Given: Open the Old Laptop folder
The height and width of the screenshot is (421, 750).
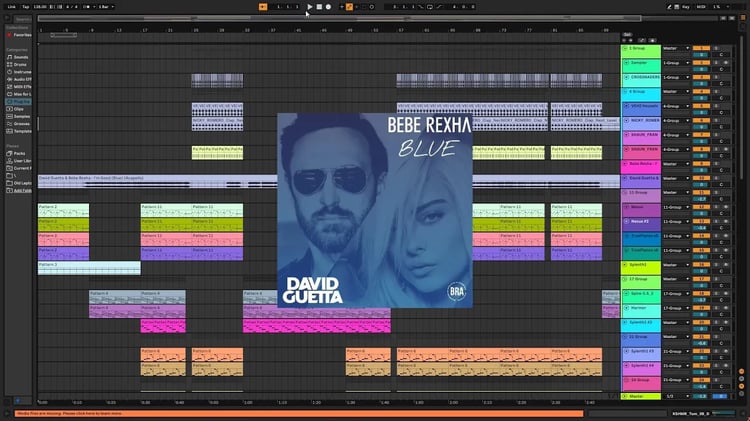Looking at the screenshot, I should coord(18,183).
